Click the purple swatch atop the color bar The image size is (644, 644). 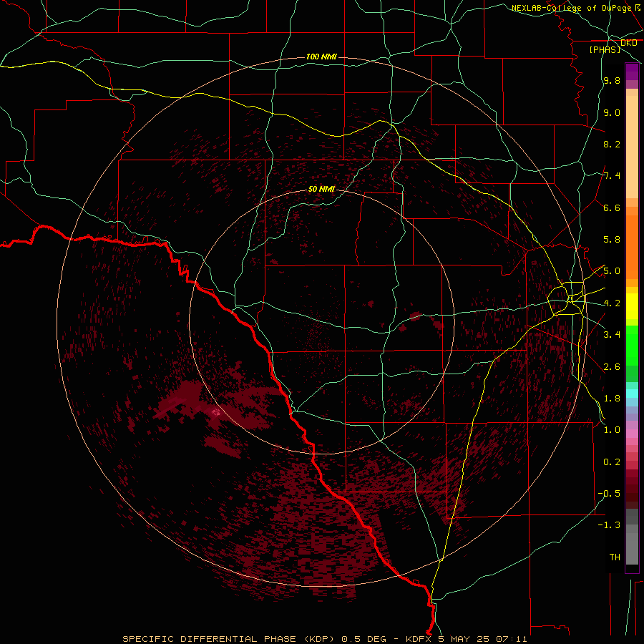pos(632,72)
